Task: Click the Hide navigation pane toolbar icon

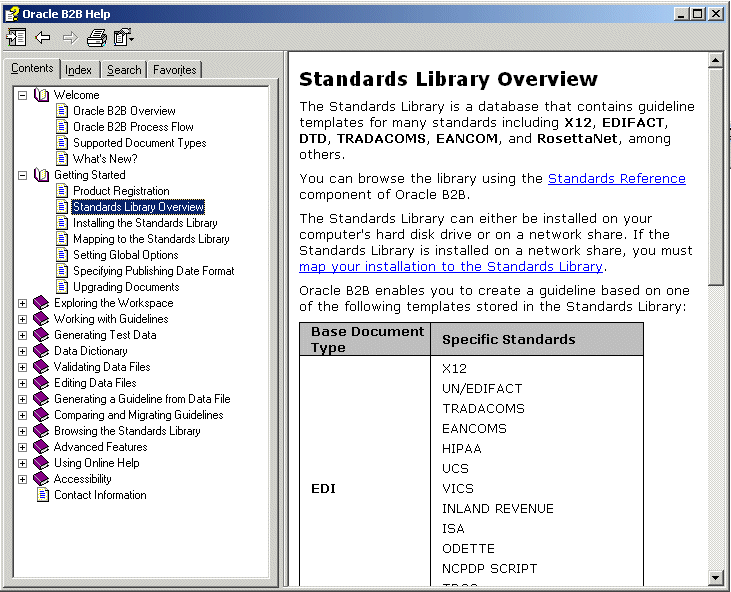Action: 16,37
